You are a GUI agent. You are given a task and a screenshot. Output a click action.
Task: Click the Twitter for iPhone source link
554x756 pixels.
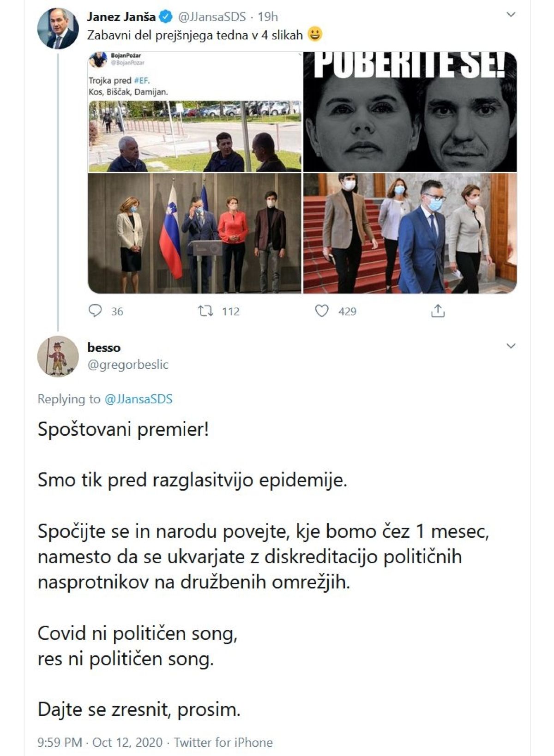click(223, 742)
